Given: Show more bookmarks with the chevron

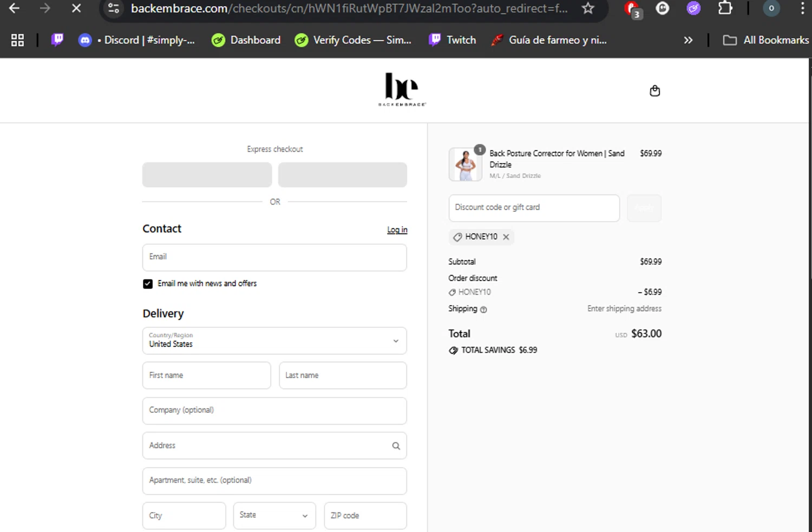Looking at the screenshot, I should coord(688,40).
